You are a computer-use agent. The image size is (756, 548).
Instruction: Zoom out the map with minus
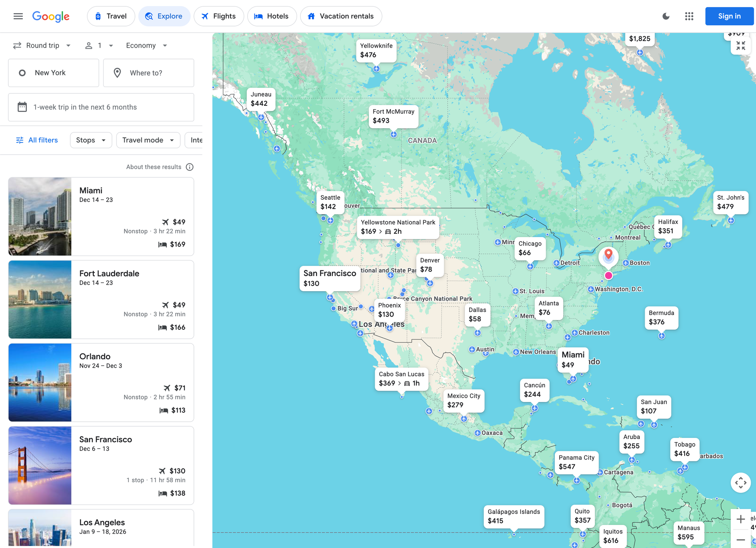(x=741, y=540)
